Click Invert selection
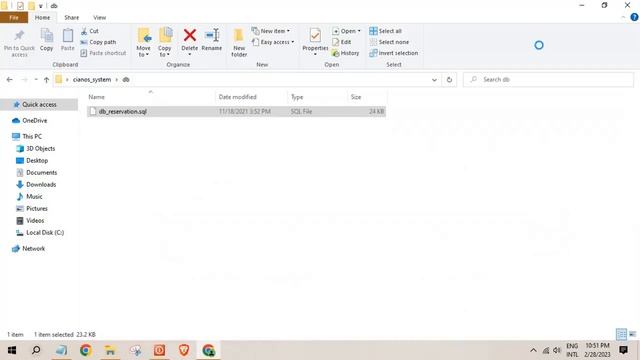Screen dimensions: 640x360 (394, 53)
